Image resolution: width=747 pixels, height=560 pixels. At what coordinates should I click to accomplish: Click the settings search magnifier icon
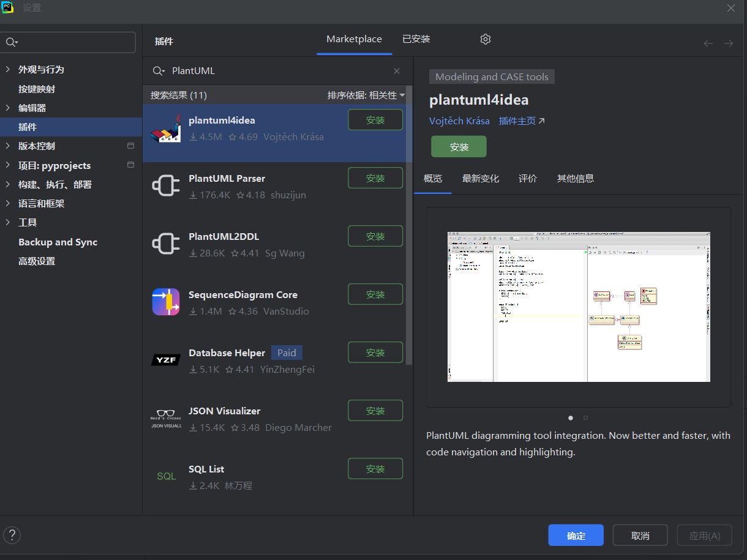pyautogui.click(x=12, y=42)
